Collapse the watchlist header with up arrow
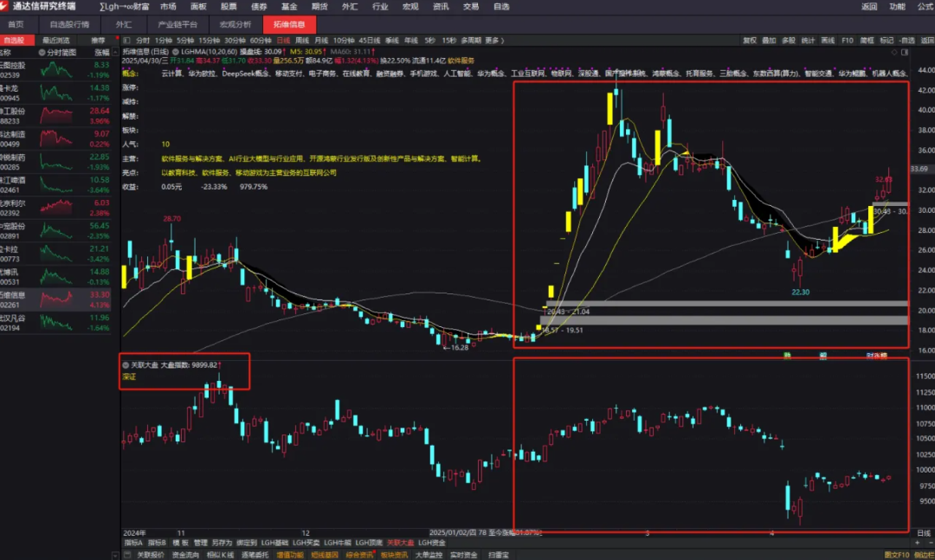Image resolution: width=935 pixels, height=560 pixels. point(115,53)
